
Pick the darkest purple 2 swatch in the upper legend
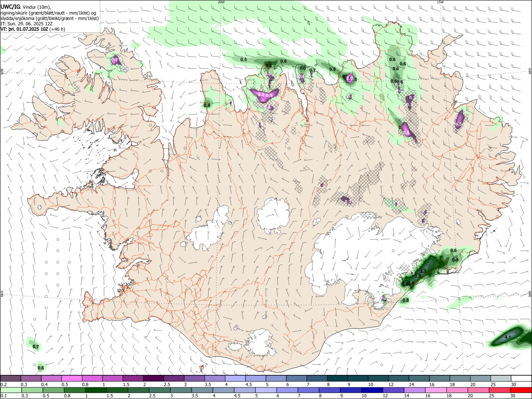point(153,379)
